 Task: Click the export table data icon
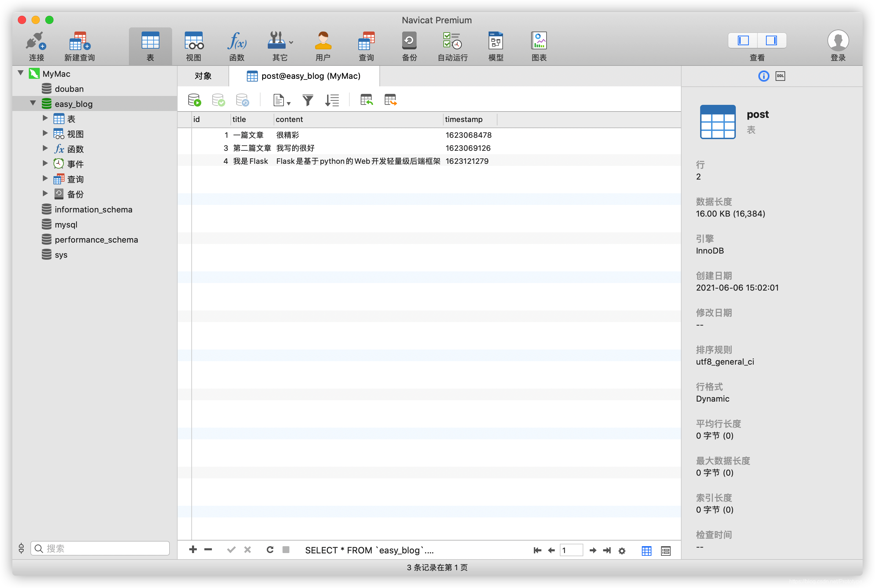pos(391,100)
